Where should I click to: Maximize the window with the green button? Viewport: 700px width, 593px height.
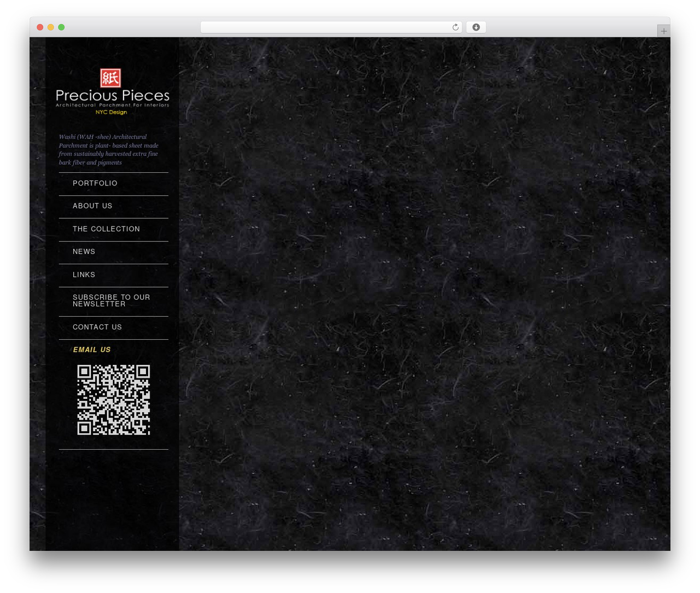click(61, 27)
